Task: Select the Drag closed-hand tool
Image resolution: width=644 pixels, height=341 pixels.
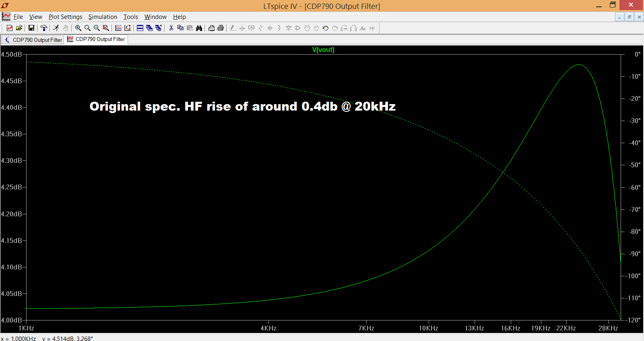Action: click(316, 28)
